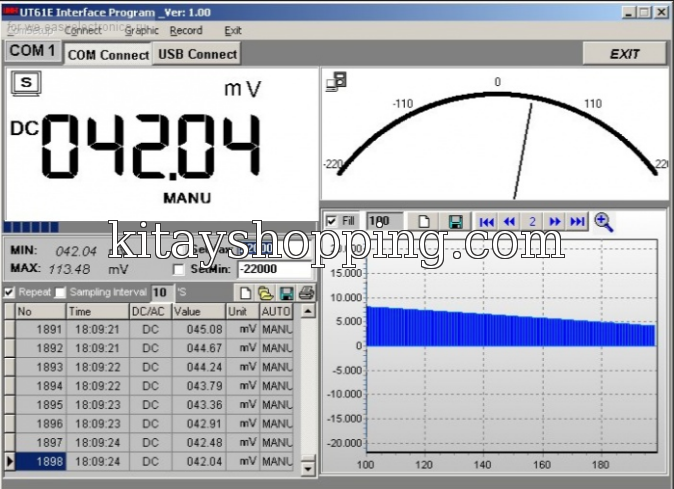Click the Unit column header
Image resolution: width=674 pixels, height=489 pixels.
click(243, 312)
